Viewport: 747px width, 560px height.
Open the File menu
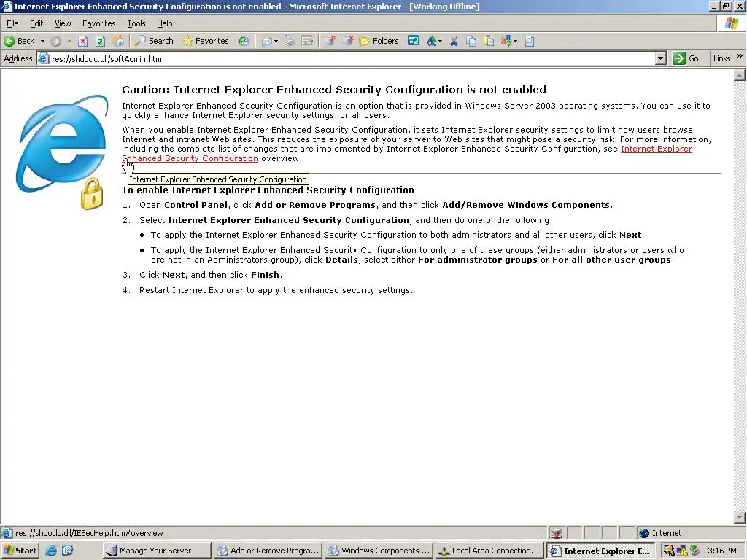[x=12, y=23]
